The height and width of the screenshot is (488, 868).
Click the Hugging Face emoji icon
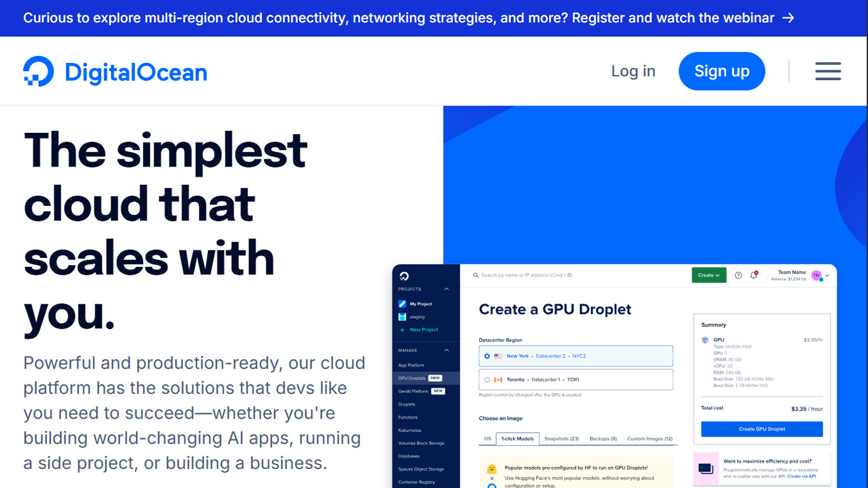coord(491,469)
